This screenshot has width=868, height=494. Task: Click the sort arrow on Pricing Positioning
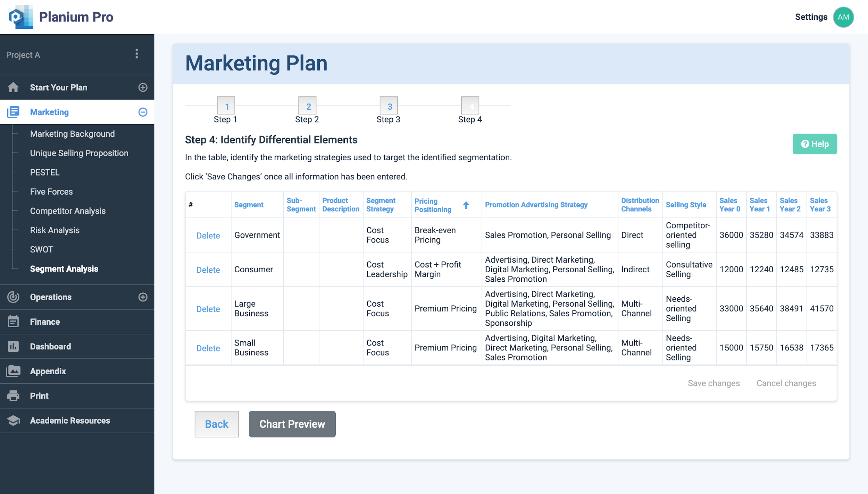point(466,205)
